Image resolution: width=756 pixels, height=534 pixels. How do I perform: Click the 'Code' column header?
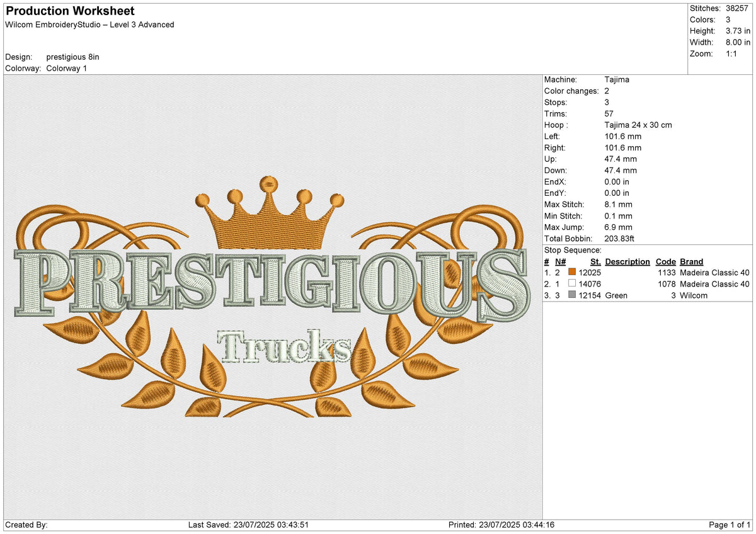(665, 261)
